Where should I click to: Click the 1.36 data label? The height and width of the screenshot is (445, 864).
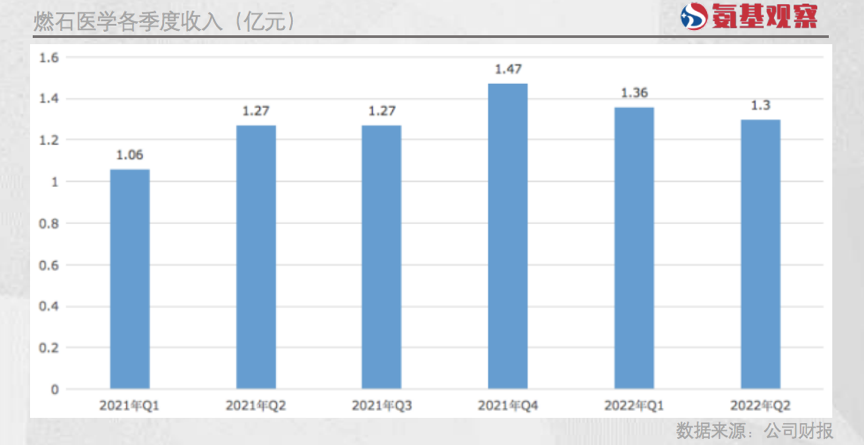[x=634, y=92]
